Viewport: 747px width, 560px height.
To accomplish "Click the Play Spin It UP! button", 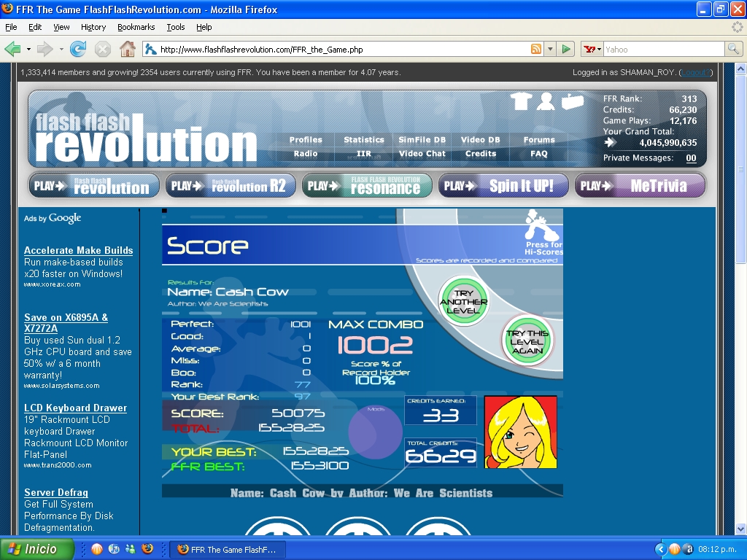I will coord(503,185).
